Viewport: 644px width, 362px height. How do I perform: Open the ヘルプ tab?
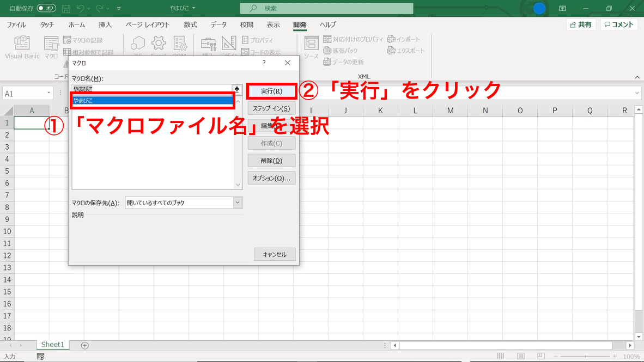328,24
